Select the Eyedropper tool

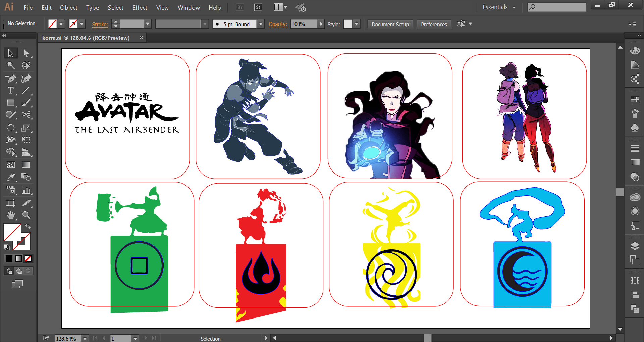point(11,177)
